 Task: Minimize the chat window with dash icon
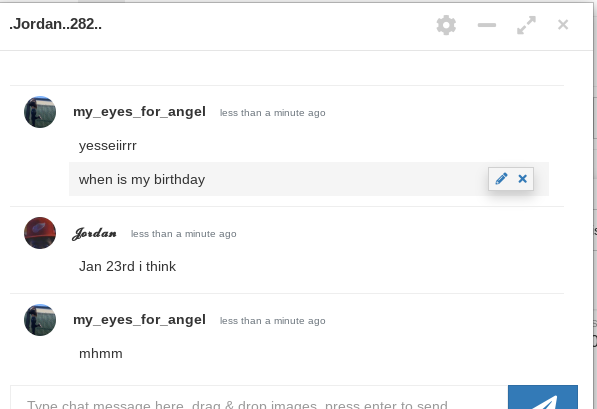pos(487,25)
